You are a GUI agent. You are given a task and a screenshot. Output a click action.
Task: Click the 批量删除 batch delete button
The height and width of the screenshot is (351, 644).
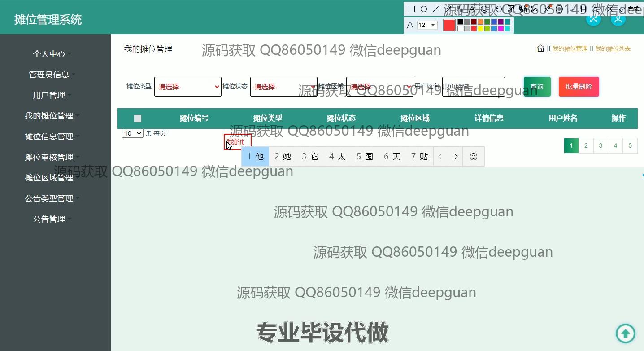(x=579, y=87)
